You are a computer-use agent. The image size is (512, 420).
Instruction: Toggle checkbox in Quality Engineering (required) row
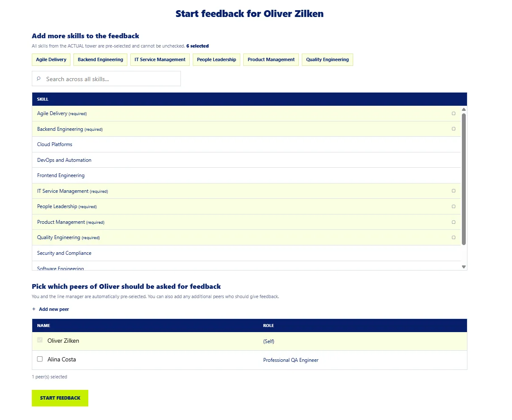coord(453,237)
